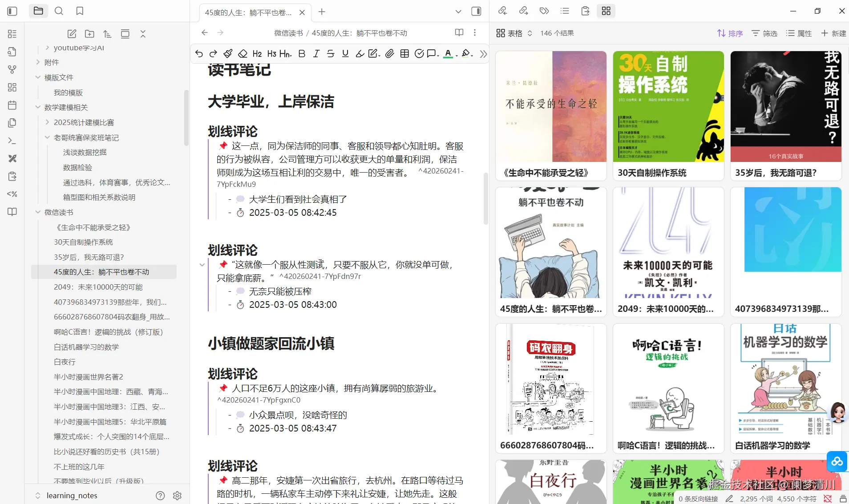Clear formatting with the eraser tool
The image size is (849, 504).
pos(243,54)
